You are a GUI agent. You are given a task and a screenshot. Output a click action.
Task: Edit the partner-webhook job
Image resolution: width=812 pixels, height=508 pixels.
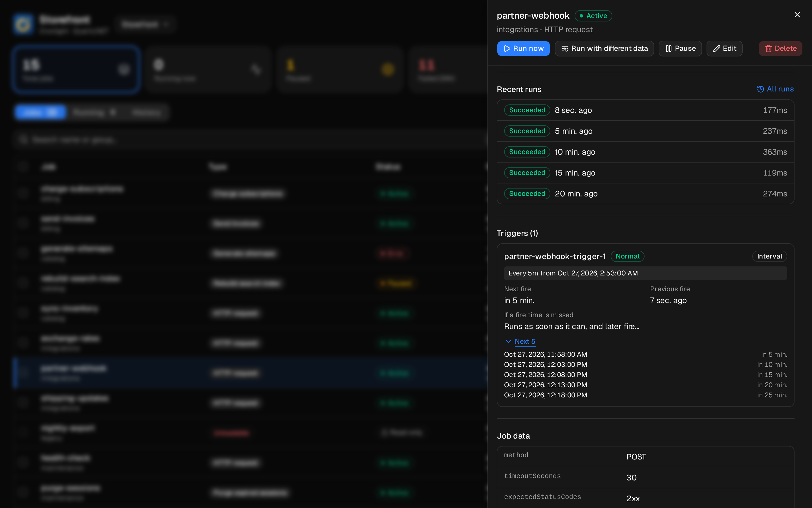[x=724, y=48]
